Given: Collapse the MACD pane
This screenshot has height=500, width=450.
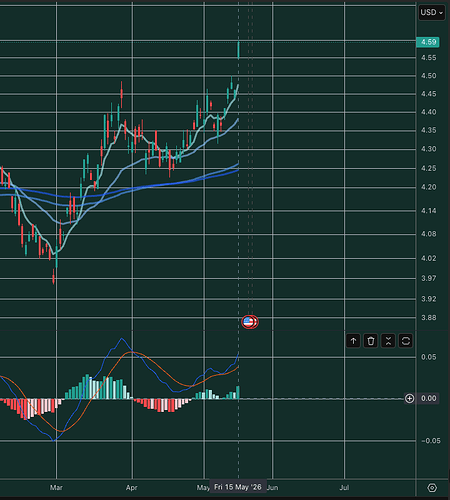Looking at the screenshot, I should click(388, 341).
